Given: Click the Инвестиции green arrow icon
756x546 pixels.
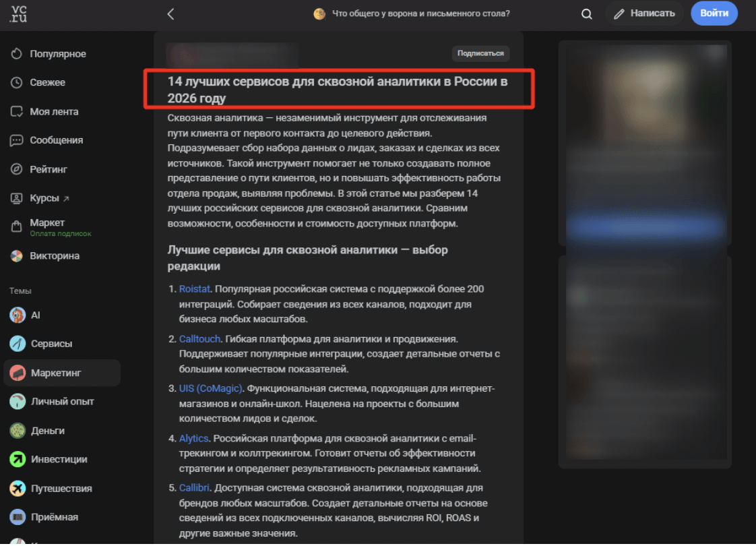Looking at the screenshot, I should 18,459.
